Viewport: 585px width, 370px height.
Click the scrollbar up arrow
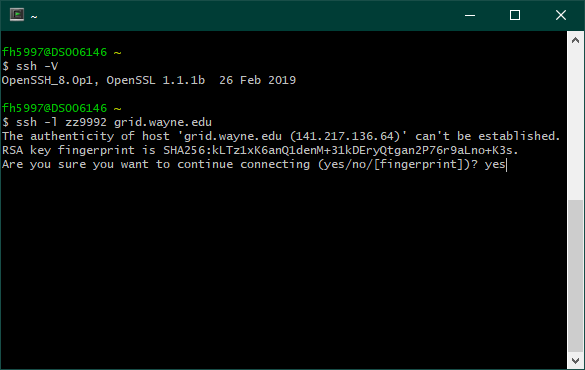pos(575,40)
